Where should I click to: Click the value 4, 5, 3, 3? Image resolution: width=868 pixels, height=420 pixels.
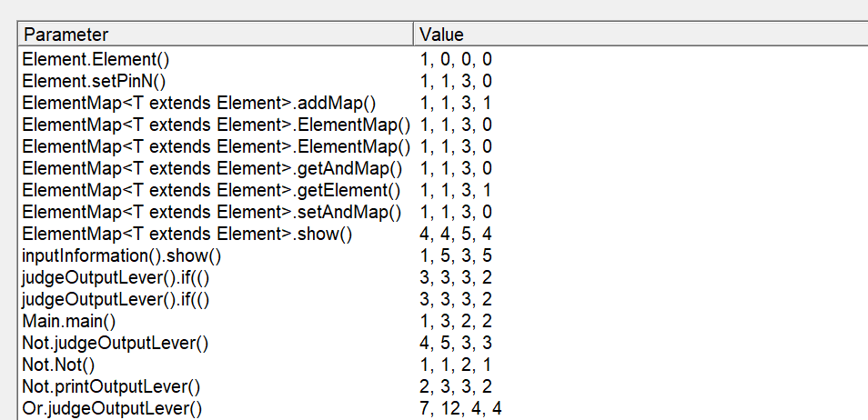456,343
